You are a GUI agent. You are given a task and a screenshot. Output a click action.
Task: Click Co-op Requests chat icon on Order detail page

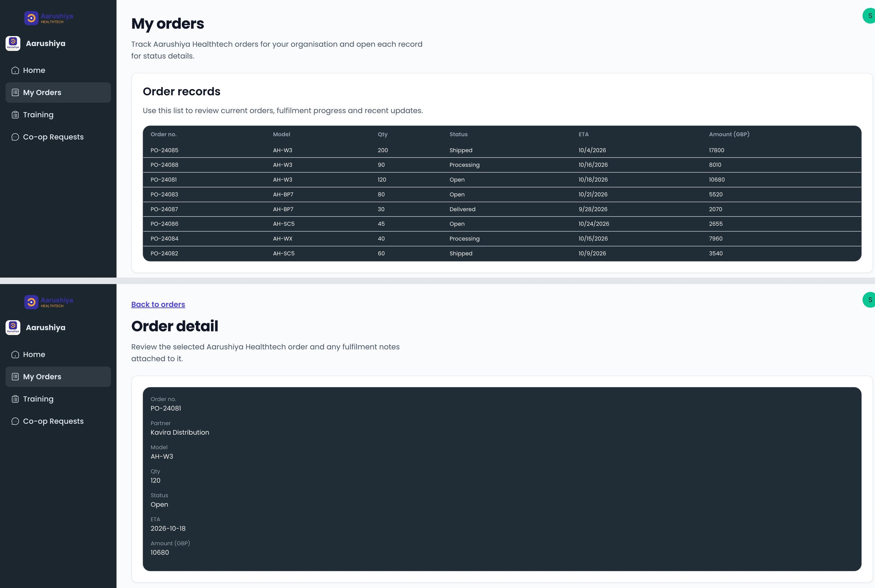[15, 421]
